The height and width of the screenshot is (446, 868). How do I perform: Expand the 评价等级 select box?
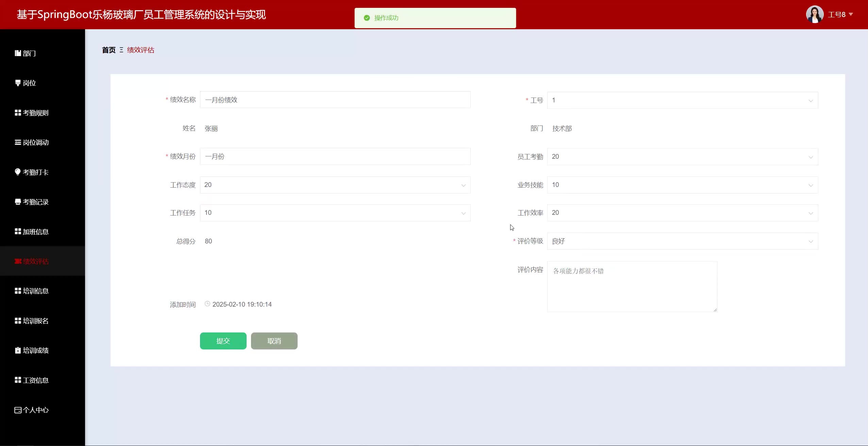tap(682, 241)
